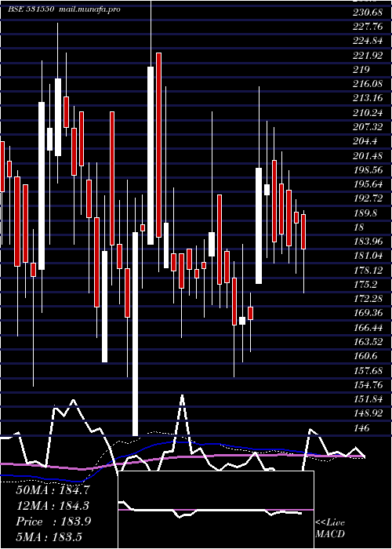392x549 pixels.
Task: Click the 151.84 price axis label
Action: tap(368, 398)
